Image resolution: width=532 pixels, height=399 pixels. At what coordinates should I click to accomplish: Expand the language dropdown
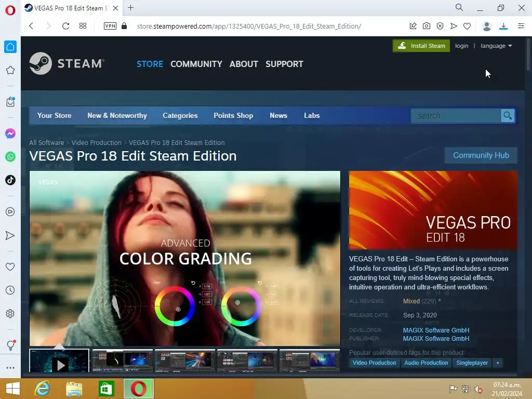coord(496,46)
